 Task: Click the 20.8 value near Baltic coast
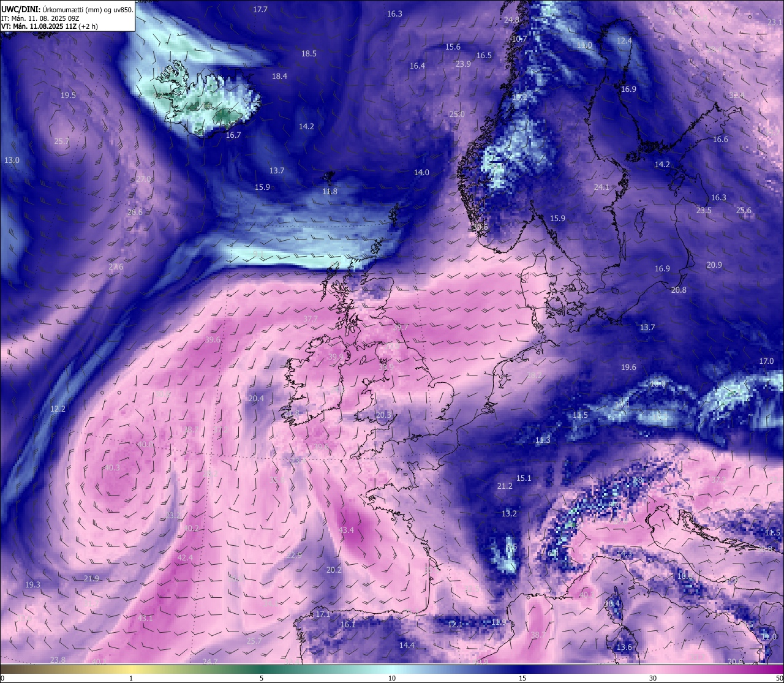point(679,290)
